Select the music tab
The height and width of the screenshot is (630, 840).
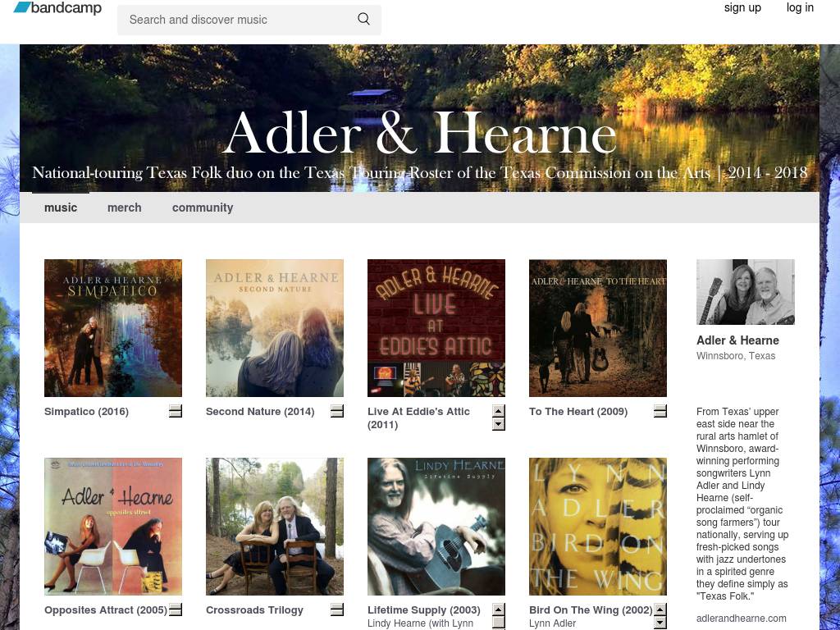[x=61, y=208]
